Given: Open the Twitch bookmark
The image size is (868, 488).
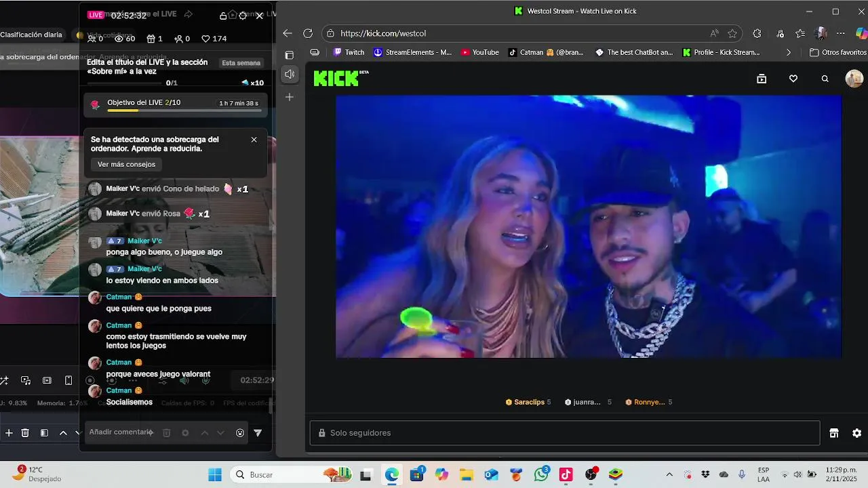Looking at the screenshot, I should (349, 52).
